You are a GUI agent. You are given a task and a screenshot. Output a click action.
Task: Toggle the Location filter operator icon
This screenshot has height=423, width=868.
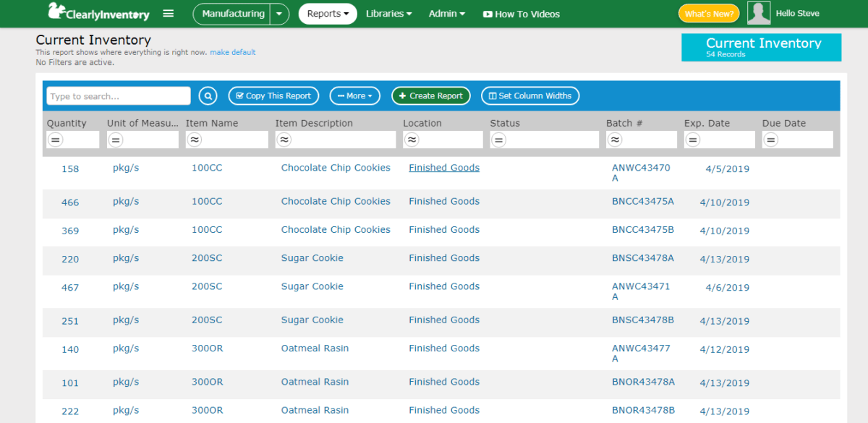[412, 140]
